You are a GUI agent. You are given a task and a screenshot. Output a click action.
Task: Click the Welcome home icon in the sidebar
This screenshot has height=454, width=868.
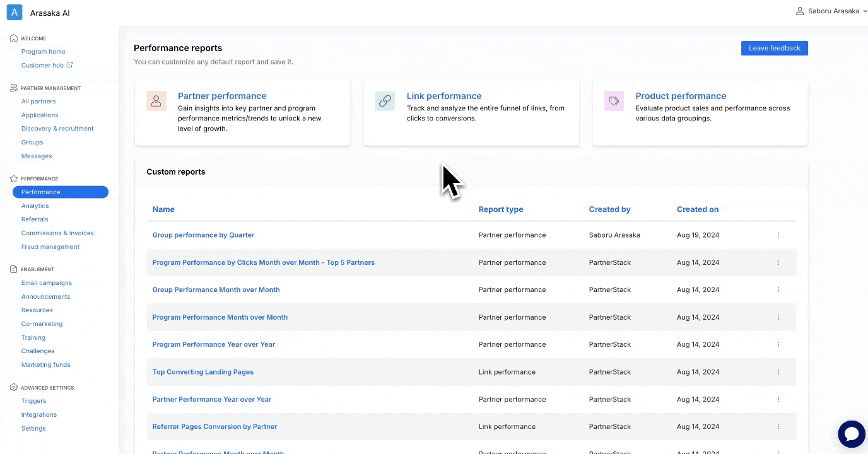coord(14,38)
